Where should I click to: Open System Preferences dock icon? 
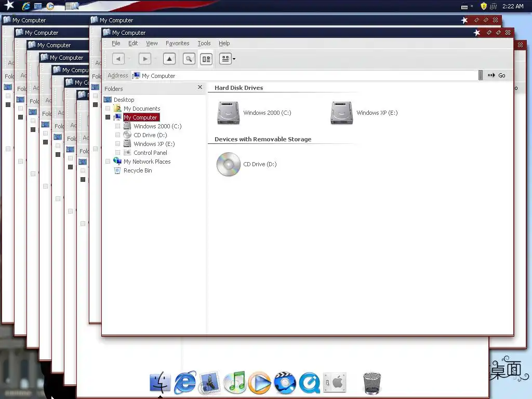coord(335,382)
